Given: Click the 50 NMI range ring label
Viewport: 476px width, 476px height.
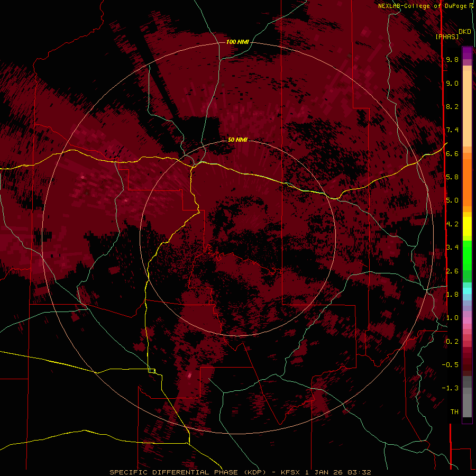Looking at the screenshot, I should click(x=237, y=140).
